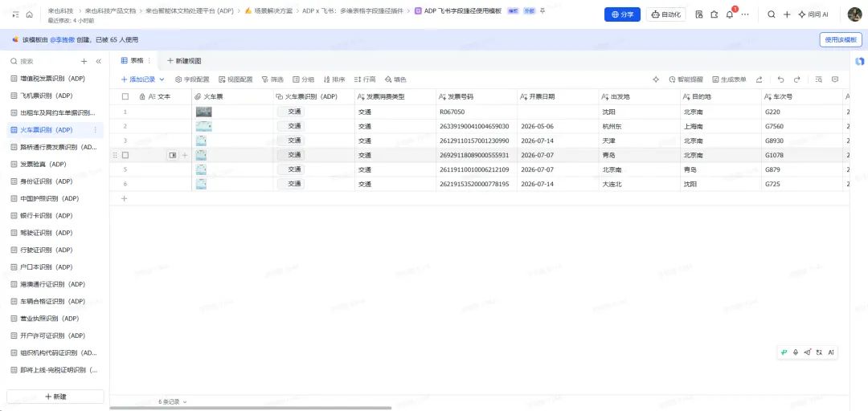Click the user avatar at top-right
The width and height of the screenshot is (868, 411).
854,15
